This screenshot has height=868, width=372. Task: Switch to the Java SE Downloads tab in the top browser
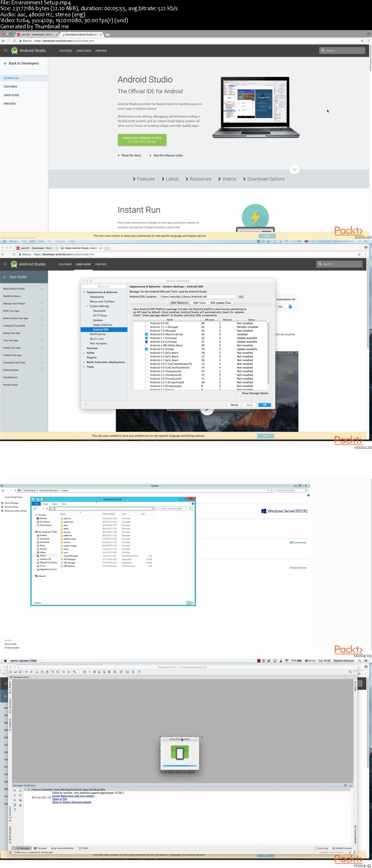(37, 35)
